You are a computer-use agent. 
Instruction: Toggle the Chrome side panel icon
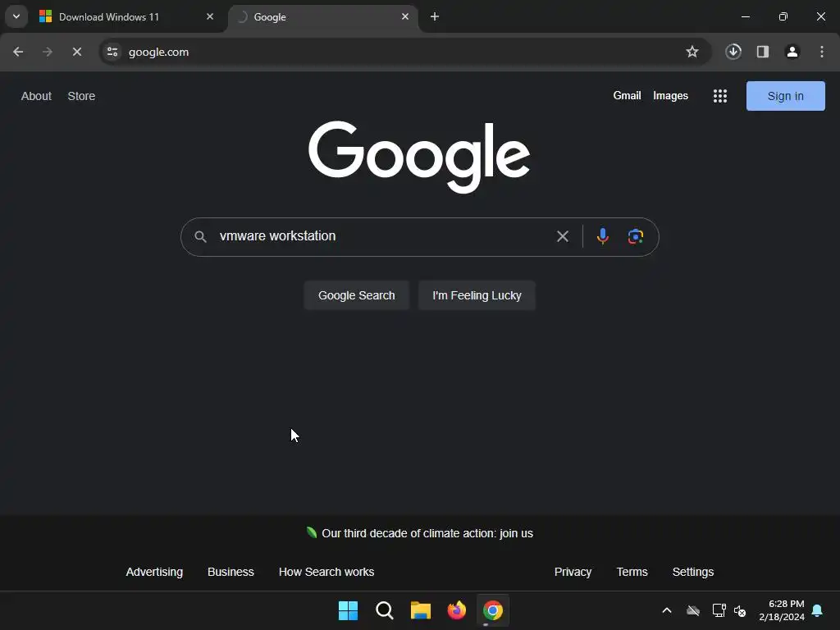click(x=763, y=52)
